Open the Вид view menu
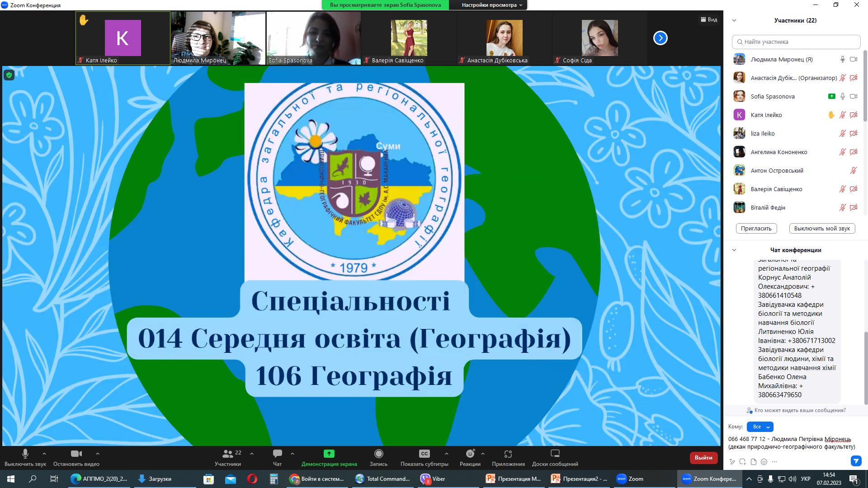 click(709, 19)
